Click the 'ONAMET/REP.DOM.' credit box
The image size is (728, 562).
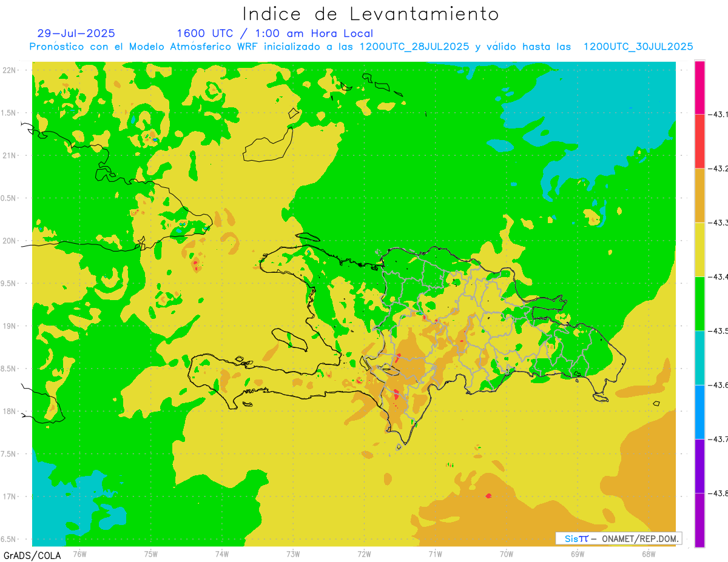(619, 538)
